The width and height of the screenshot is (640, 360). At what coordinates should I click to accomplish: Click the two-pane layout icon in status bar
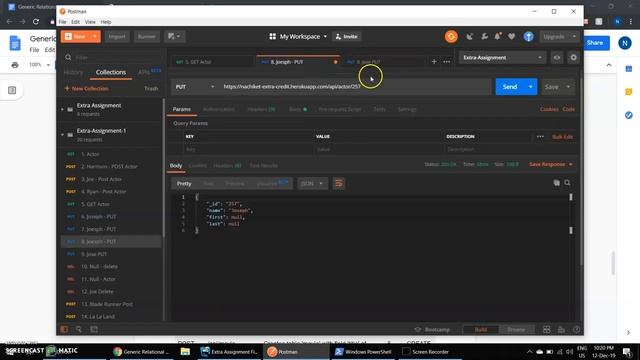547,329
